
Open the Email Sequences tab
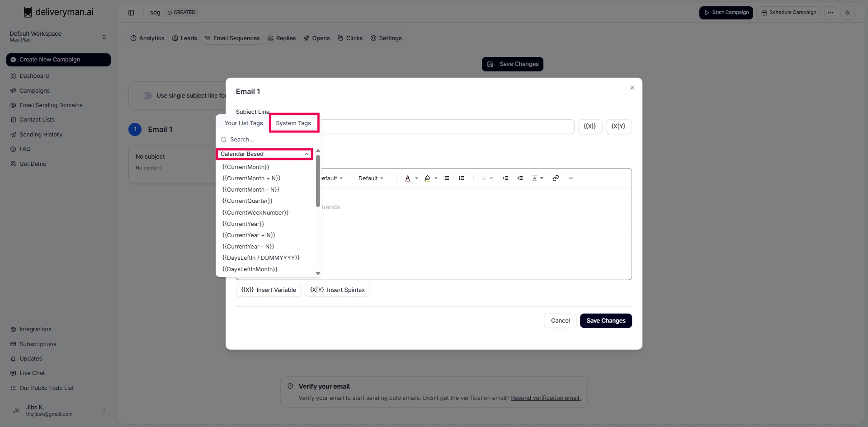(232, 38)
